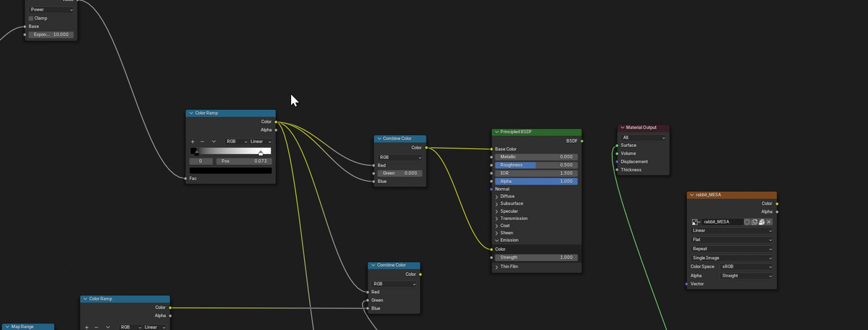Image resolution: width=868 pixels, height=330 pixels.
Task: Open the All target dropdown in Material Output
Action: click(x=643, y=137)
